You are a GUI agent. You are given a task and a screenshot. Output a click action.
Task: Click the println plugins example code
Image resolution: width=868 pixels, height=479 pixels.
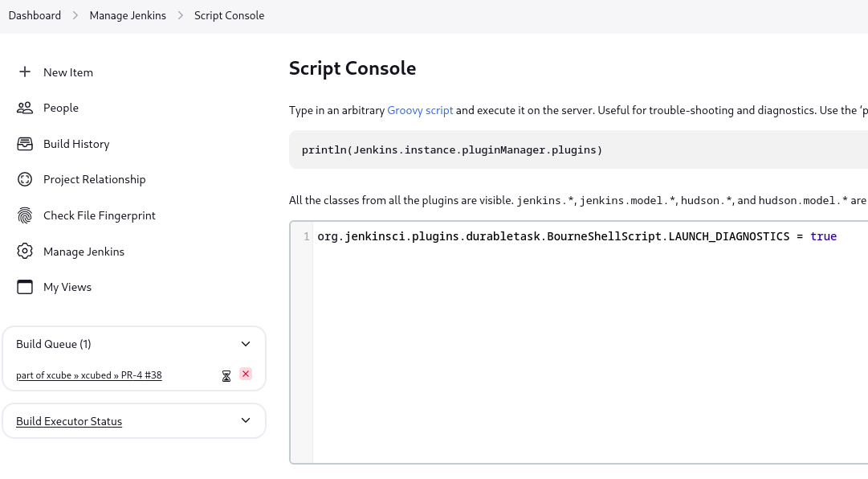452,150
